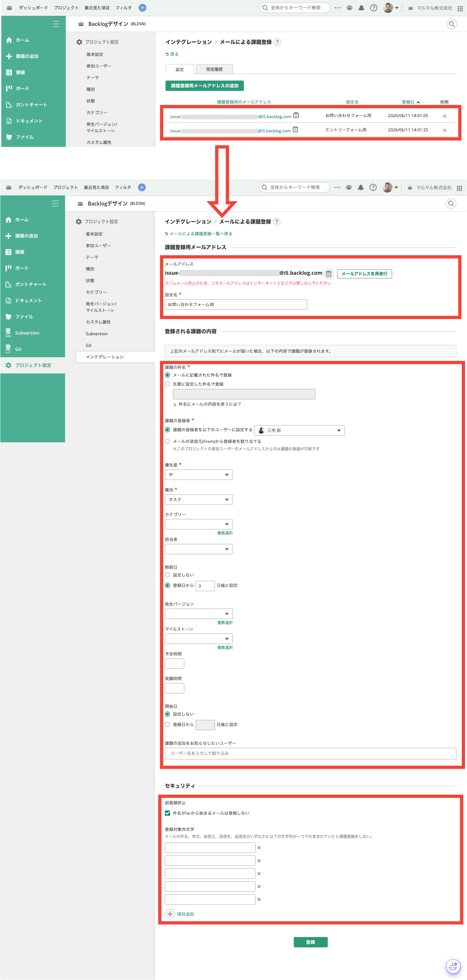
Task: Delete the エントリーフォーム用 address row
Action: click(445, 130)
